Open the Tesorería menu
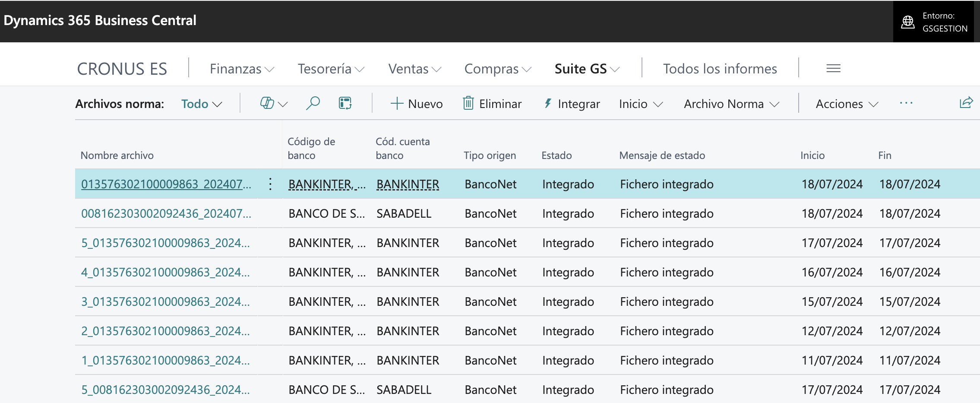 click(331, 69)
